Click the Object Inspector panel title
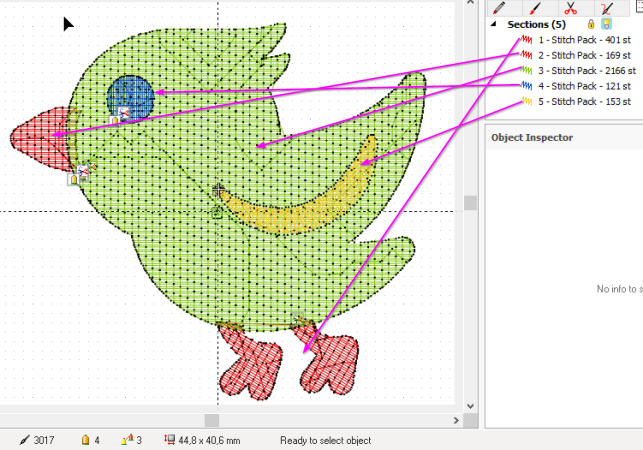The image size is (643, 450). [x=532, y=137]
